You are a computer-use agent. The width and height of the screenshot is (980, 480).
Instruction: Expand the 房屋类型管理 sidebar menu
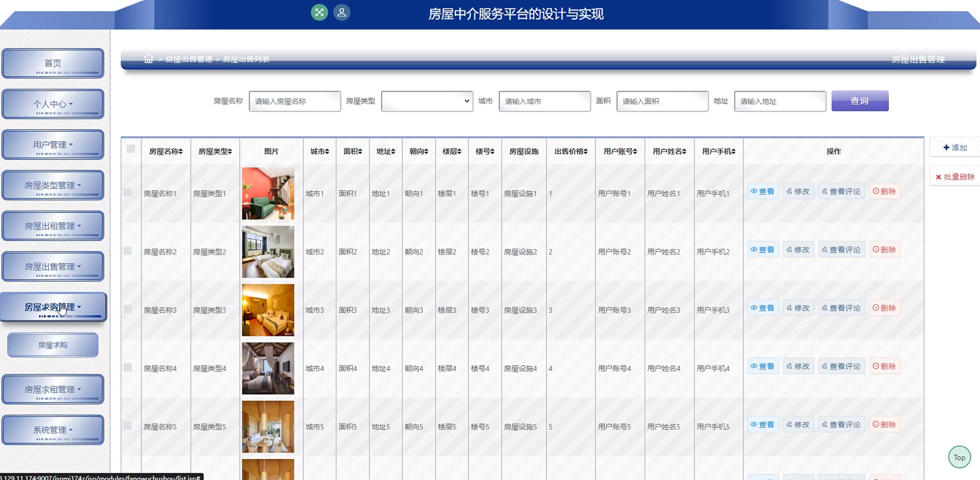coord(53,185)
